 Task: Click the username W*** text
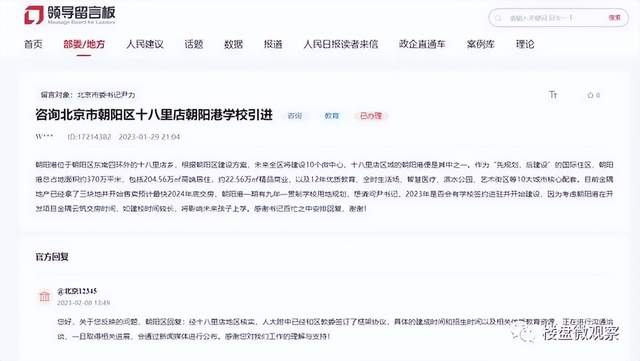pyautogui.click(x=44, y=137)
